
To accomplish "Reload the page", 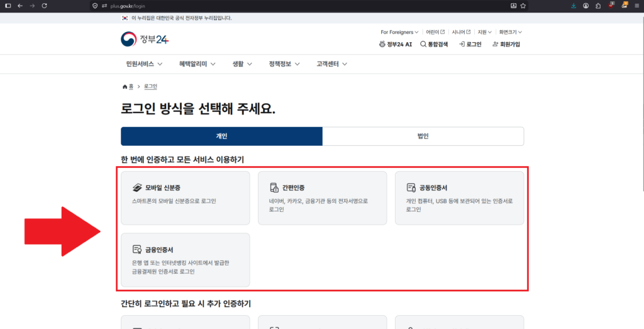I will coord(45,6).
